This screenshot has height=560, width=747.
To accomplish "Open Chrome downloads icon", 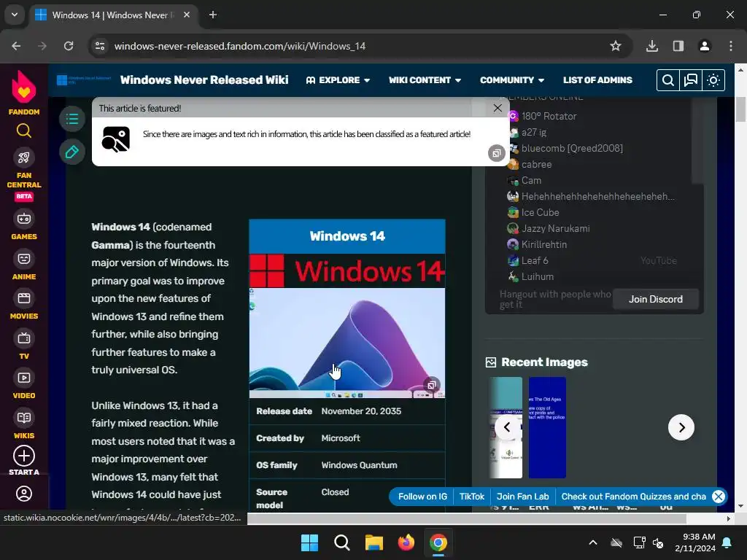I will coord(652,46).
